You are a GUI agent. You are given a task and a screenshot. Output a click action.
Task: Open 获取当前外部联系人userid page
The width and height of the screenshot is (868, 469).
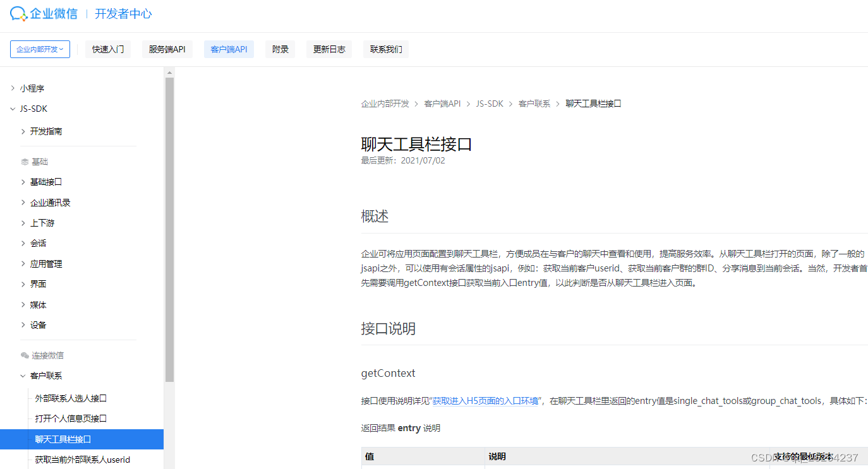pos(83,460)
